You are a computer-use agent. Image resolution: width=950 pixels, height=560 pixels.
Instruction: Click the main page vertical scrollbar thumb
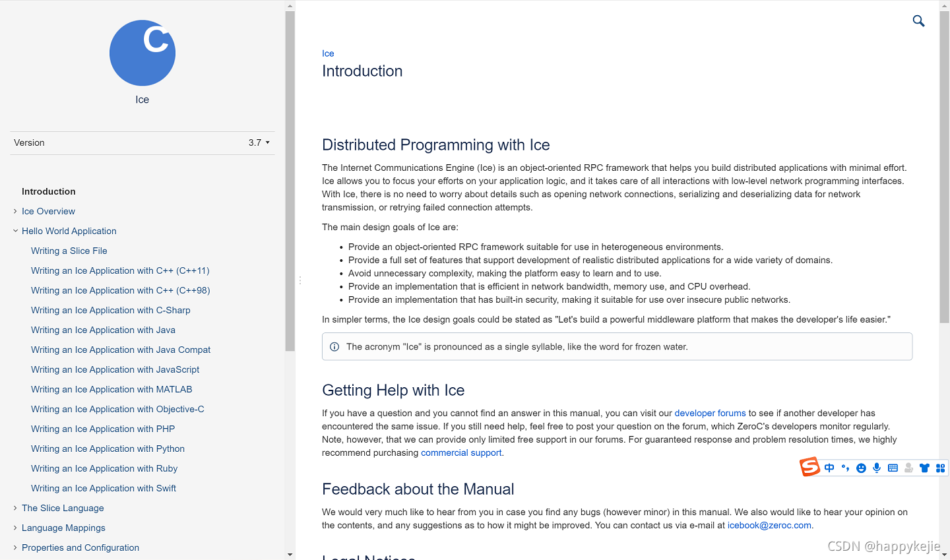(x=945, y=166)
